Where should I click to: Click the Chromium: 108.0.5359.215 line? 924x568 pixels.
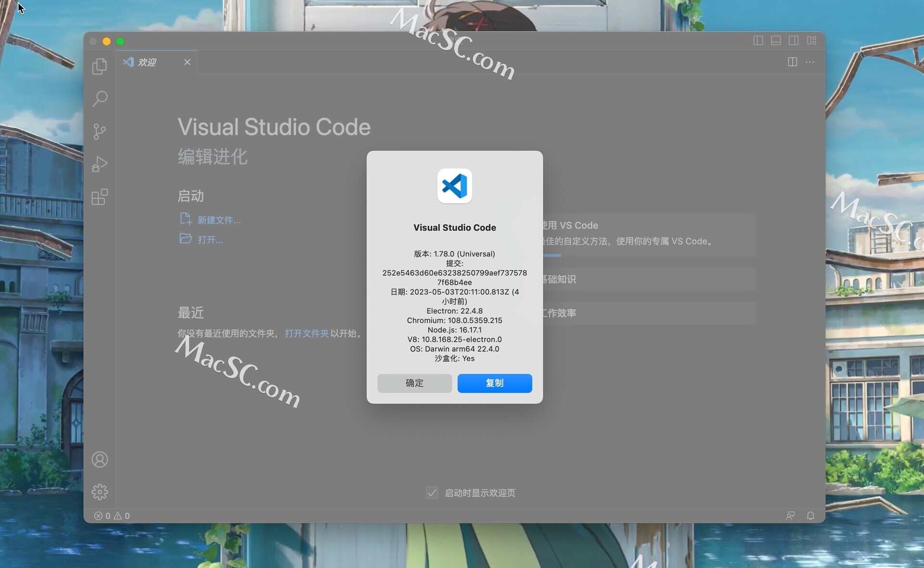455,320
